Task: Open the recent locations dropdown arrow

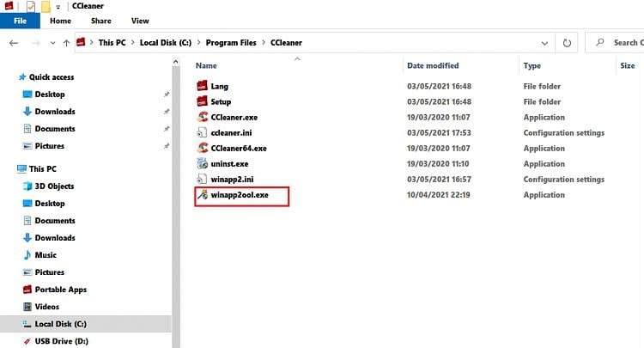Action: point(52,43)
